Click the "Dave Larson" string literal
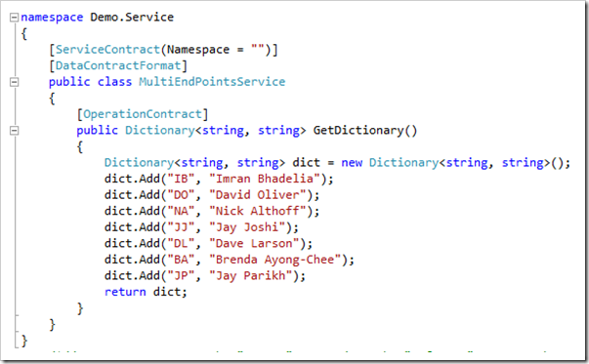 [254, 244]
